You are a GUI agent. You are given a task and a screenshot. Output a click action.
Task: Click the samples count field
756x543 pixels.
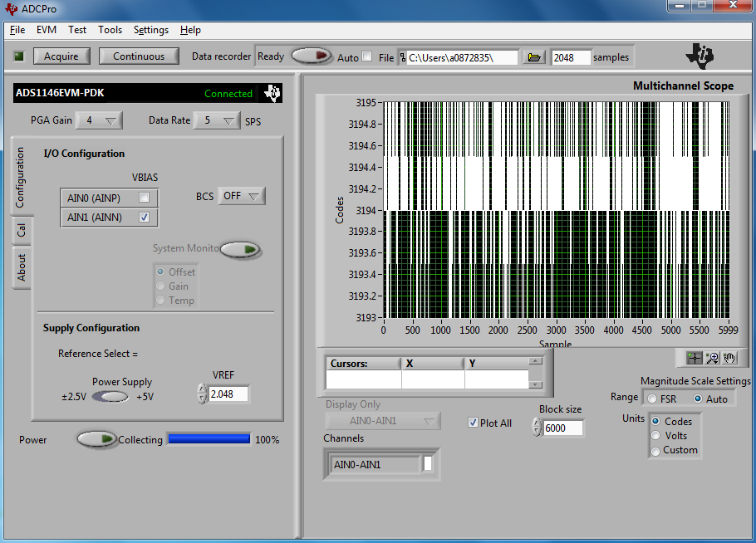pos(571,57)
